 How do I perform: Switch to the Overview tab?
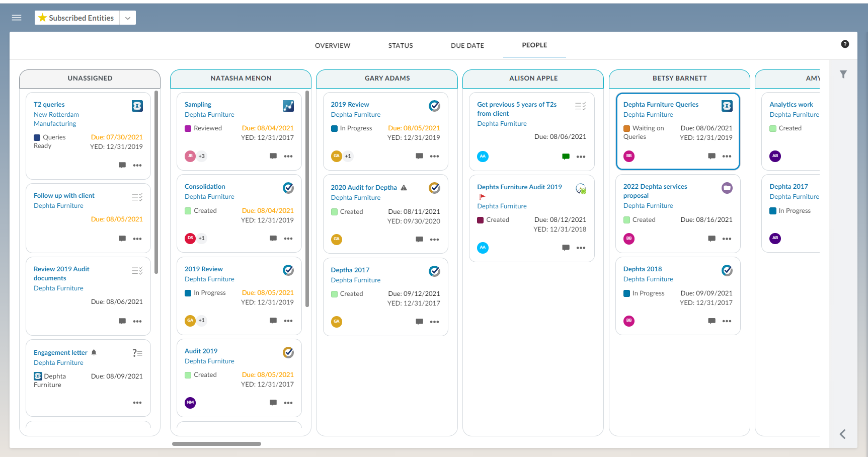point(333,45)
